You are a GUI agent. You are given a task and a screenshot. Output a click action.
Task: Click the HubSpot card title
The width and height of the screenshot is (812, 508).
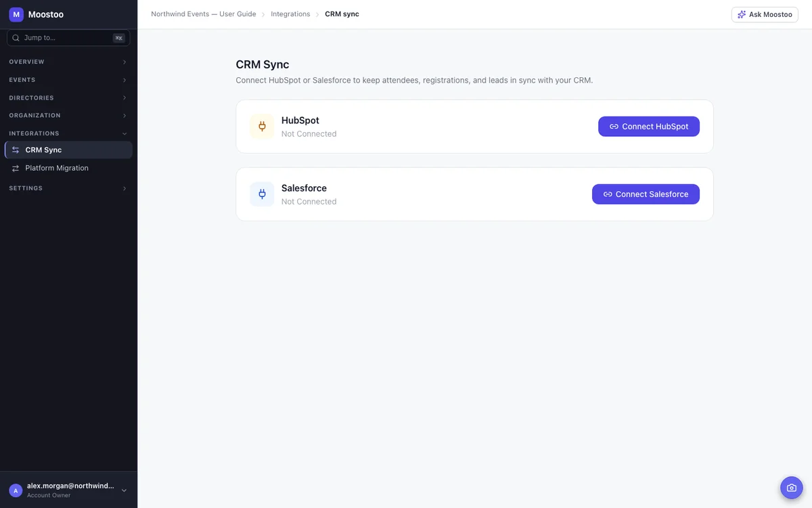(300, 121)
